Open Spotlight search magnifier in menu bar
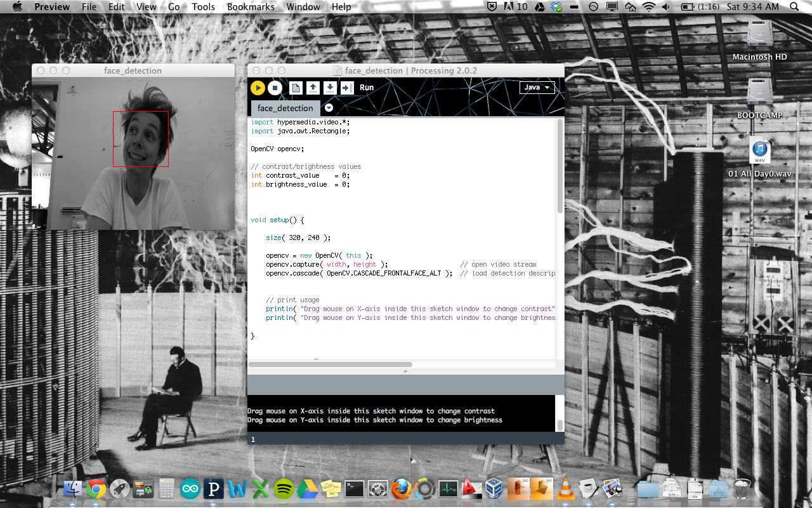Image resolution: width=812 pixels, height=508 pixels. tap(795, 7)
